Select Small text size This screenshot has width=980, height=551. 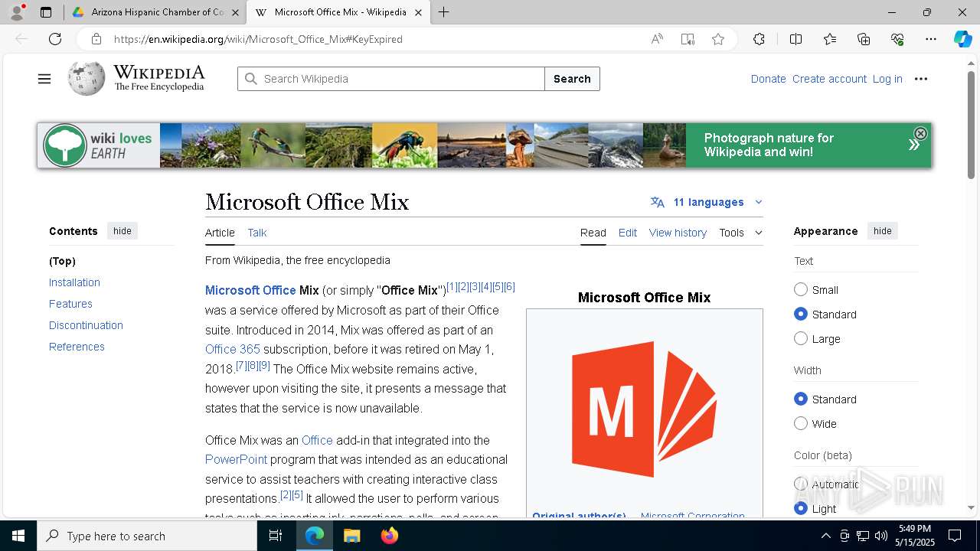click(x=801, y=289)
